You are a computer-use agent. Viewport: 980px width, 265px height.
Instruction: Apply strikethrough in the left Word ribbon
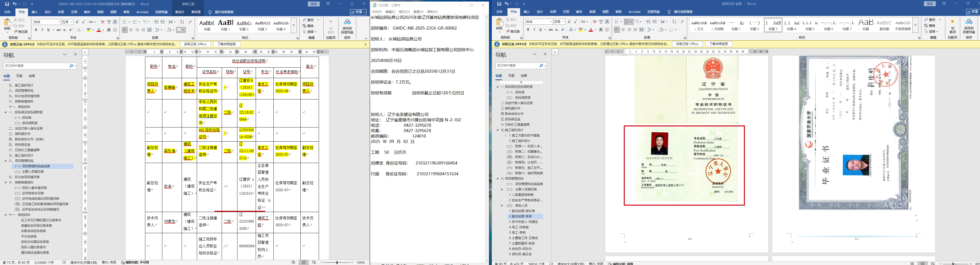click(x=59, y=30)
